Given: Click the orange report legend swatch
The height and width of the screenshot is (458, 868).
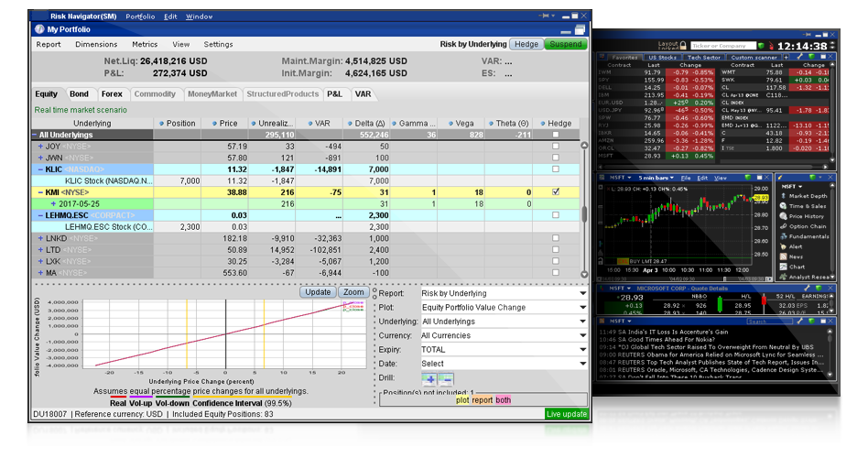Looking at the screenshot, I should [483, 400].
